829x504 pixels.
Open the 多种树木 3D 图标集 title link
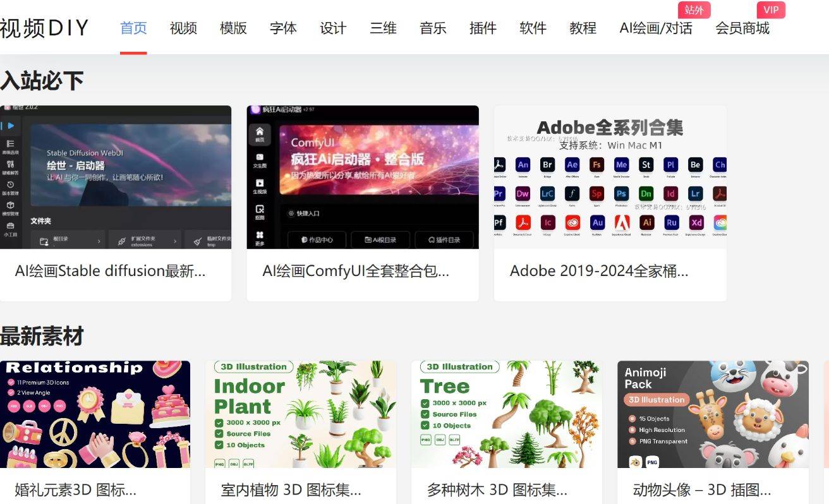pos(497,489)
